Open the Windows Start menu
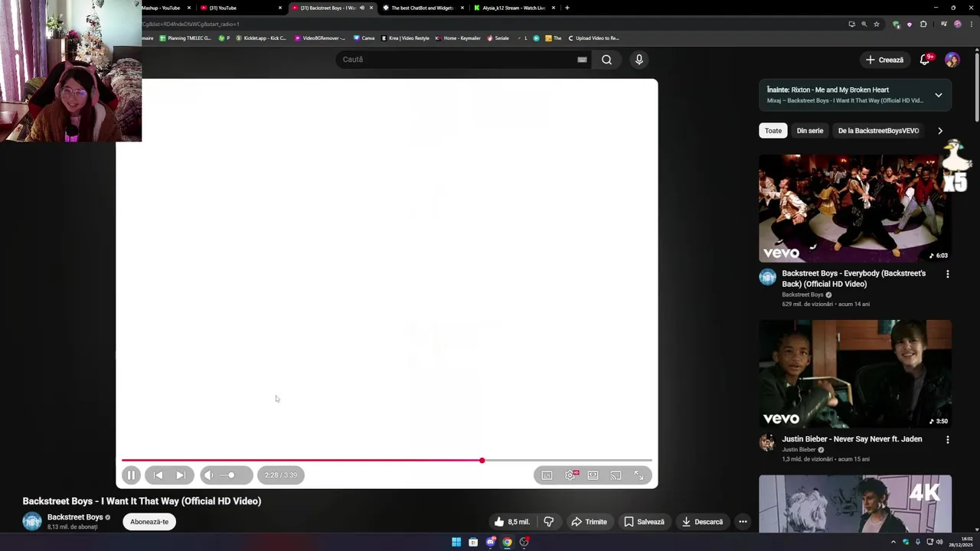 (x=456, y=542)
